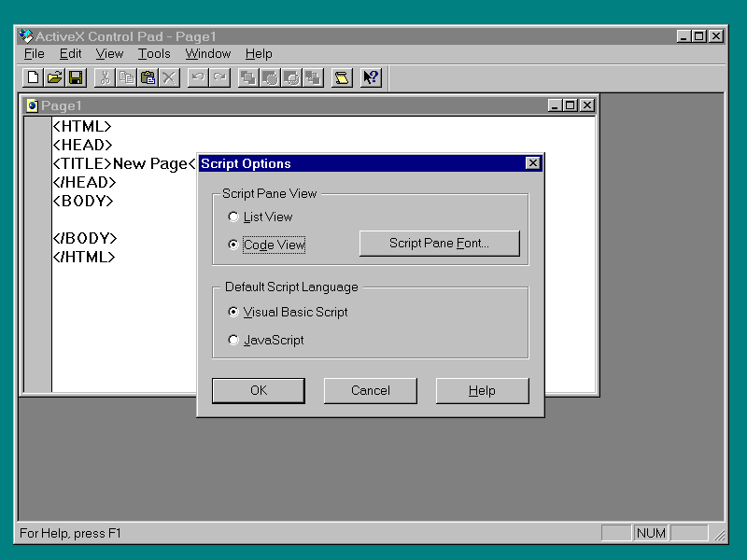Image resolution: width=747 pixels, height=560 pixels.
Task: Save with the floppy disk icon
Action: point(76,77)
